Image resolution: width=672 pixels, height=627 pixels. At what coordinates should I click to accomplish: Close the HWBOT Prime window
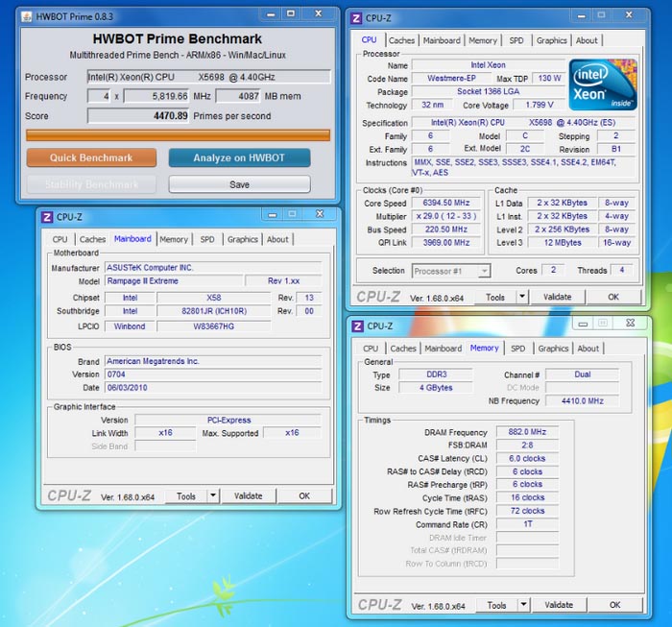point(318,13)
